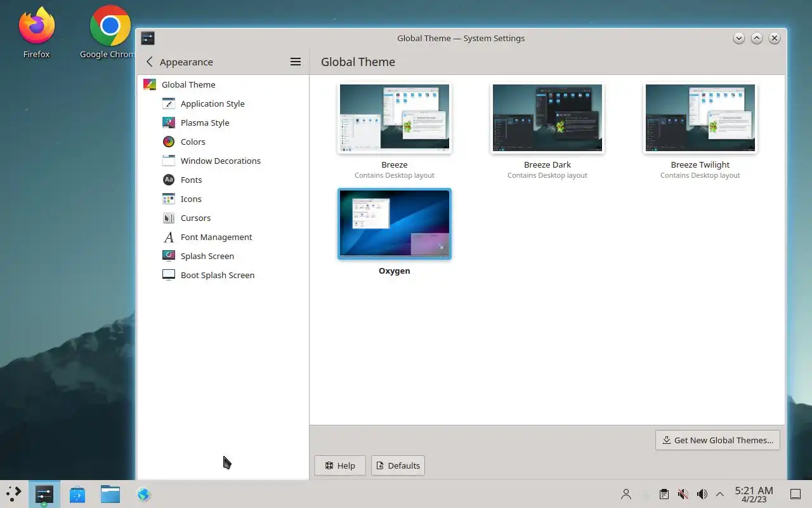Click the show desktop button in the taskbar
The height and width of the screenshot is (508, 812).
point(795,494)
